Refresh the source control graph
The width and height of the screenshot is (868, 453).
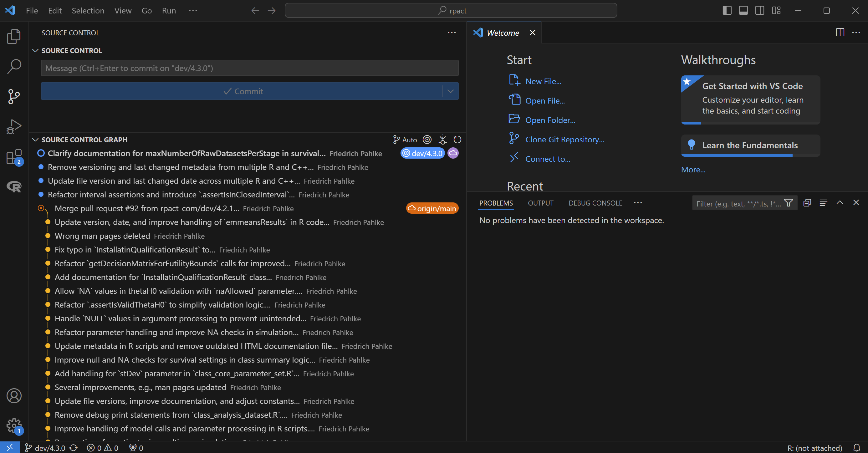point(457,140)
